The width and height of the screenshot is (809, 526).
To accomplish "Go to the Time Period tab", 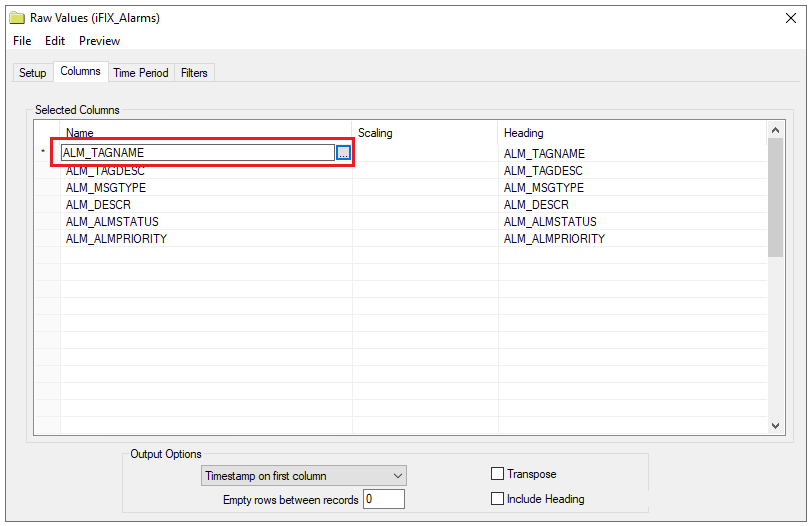I will [141, 73].
